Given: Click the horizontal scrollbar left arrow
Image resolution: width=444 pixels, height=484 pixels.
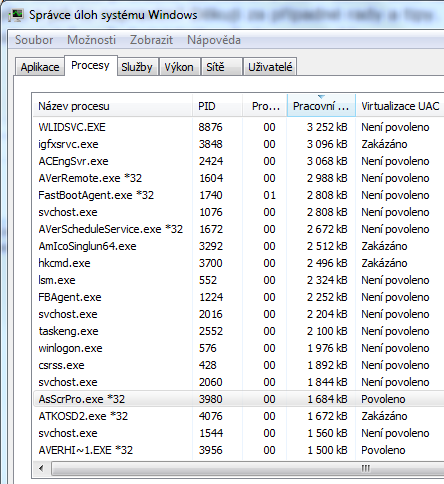Looking at the screenshot, I should coord(41,468).
